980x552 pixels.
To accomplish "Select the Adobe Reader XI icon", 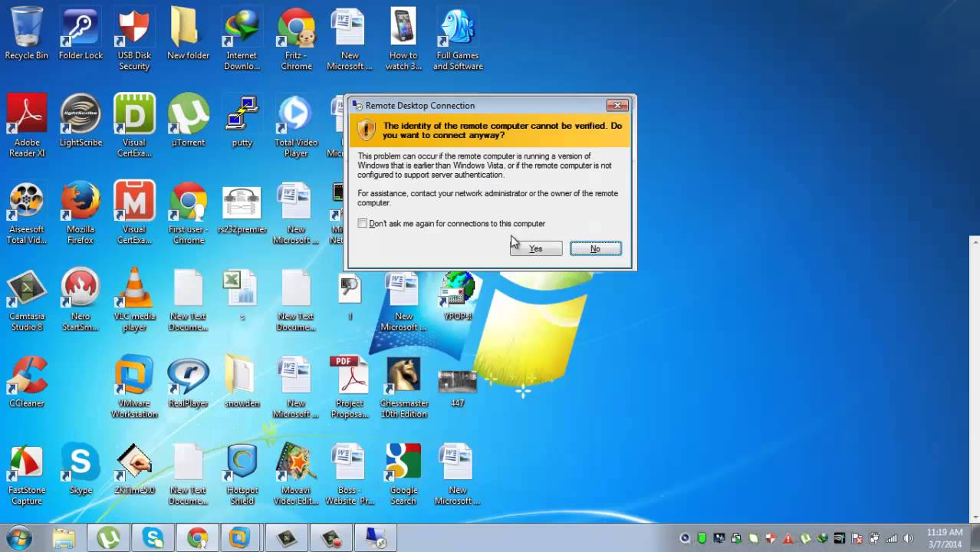I will coord(27,126).
